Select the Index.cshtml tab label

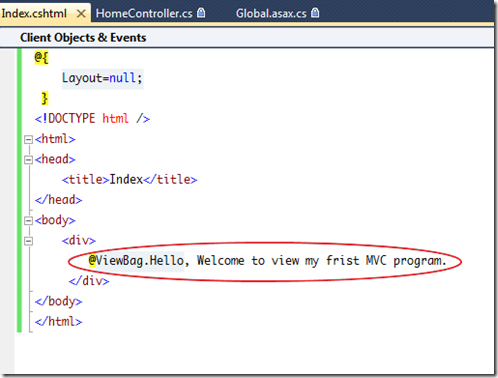pos(34,14)
